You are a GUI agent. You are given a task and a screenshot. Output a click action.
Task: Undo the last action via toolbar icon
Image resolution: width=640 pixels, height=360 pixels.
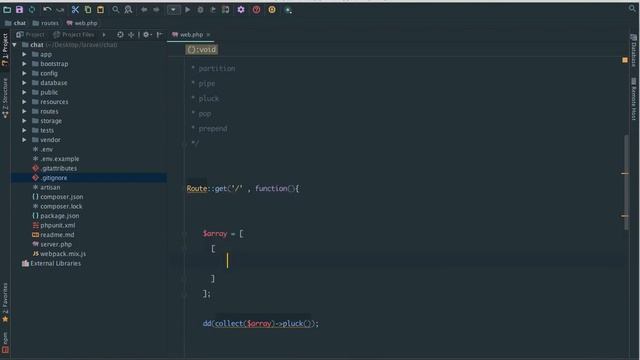click(47, 9)
